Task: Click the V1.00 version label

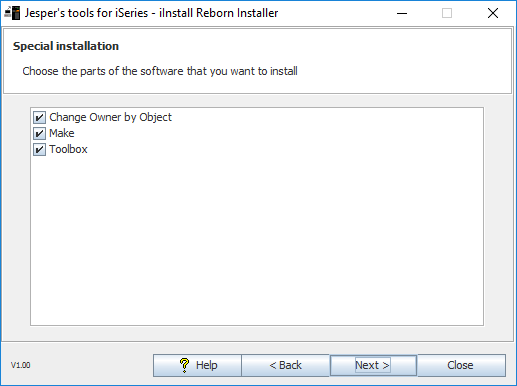Action: click(x=21, y=365)
